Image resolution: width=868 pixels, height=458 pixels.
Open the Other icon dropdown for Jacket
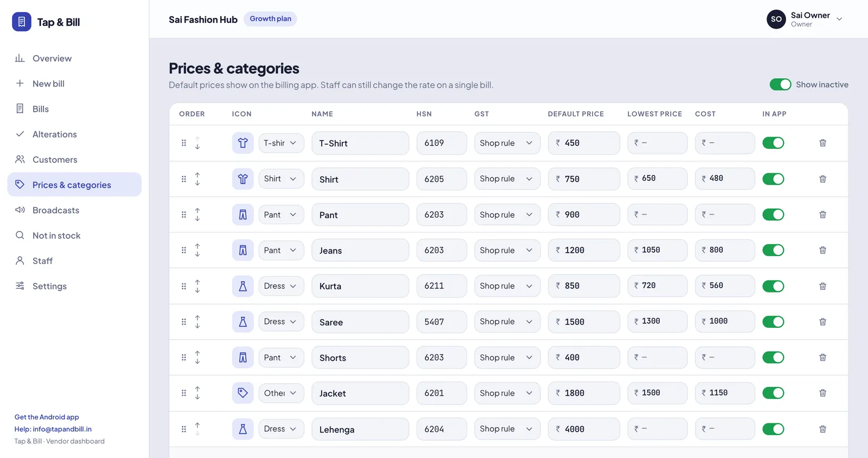[281, 393]
